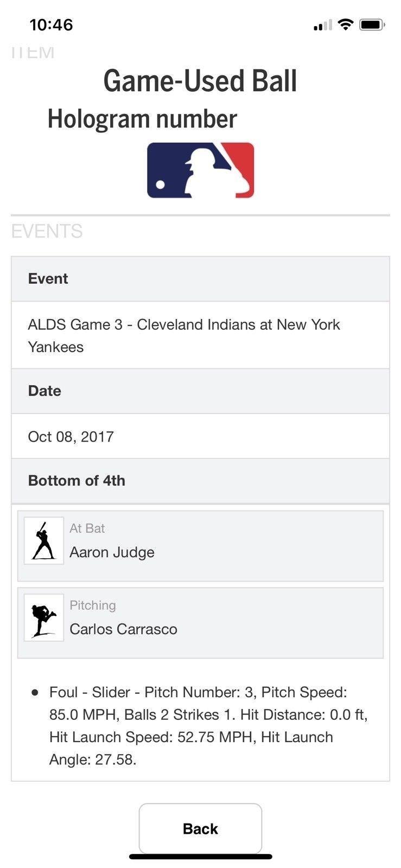Viewport: 401px width, 868px height.
Task: Tap the pitcher silhouette icon
Action: click(x=44, y=617)
